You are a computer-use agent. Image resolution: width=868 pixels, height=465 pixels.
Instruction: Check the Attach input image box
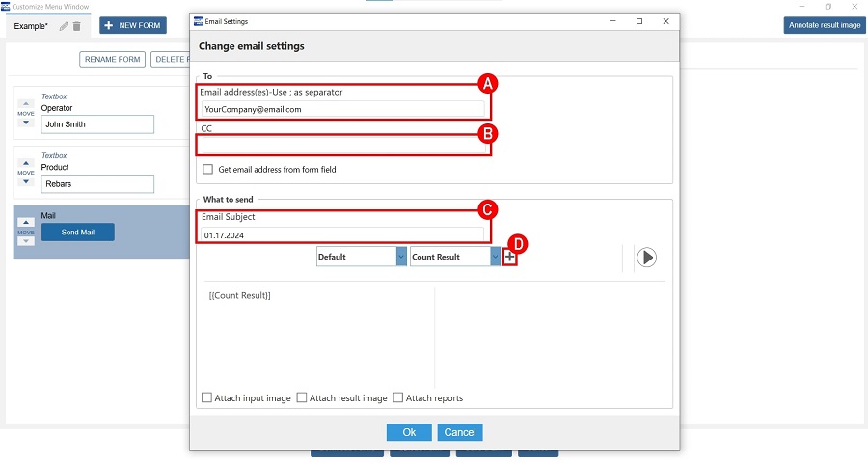(x=206, y=397)
